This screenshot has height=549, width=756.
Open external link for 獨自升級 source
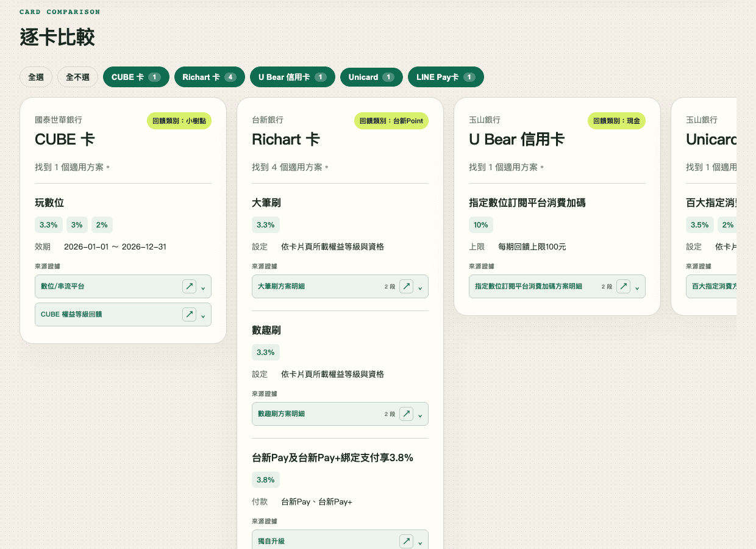pos(407,541)
